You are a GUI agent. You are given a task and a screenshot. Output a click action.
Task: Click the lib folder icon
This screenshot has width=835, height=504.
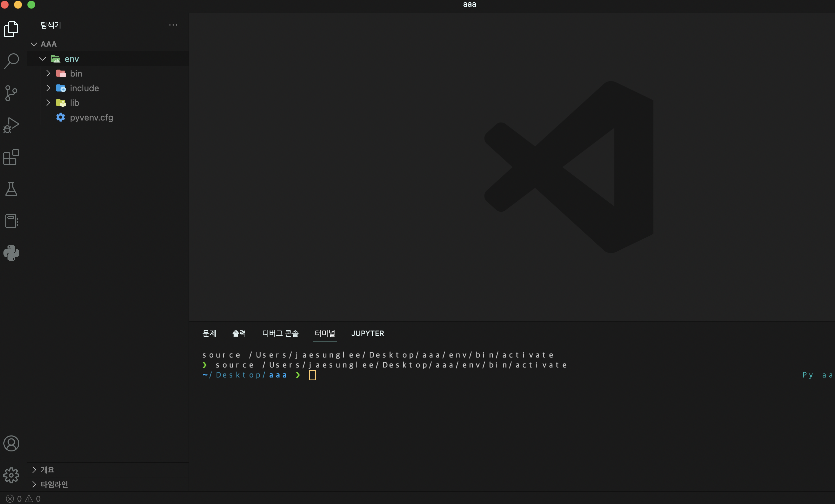click(x=61, y=103)
